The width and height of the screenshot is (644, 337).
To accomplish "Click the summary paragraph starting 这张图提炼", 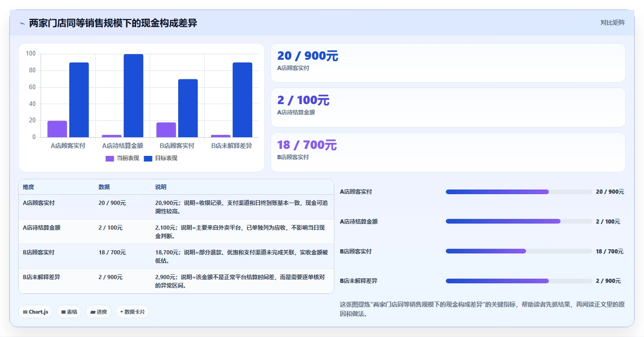I will click(x=482, y=309).
